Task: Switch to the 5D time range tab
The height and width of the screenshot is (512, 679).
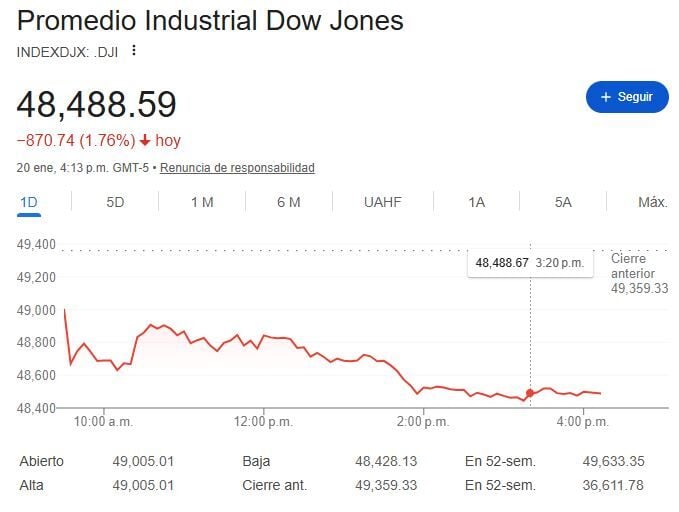Action: pyautogui.click(x=115, y=202)
